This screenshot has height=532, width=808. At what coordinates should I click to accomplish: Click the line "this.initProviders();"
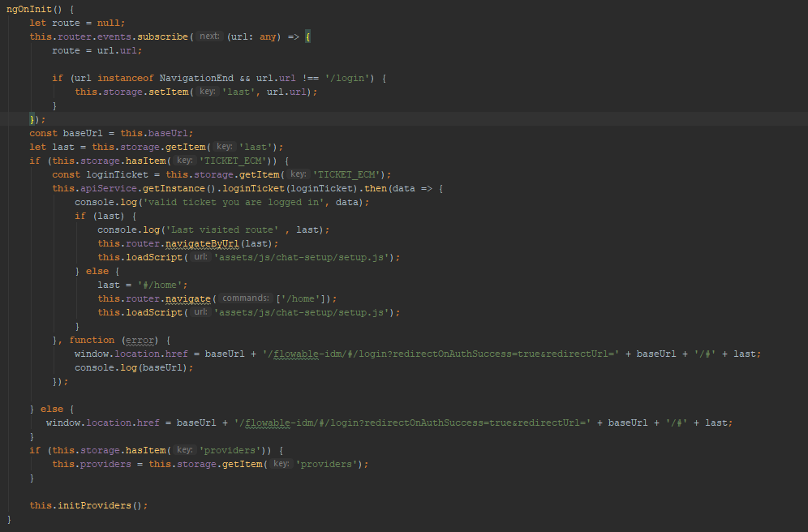[x=88, y=506]
